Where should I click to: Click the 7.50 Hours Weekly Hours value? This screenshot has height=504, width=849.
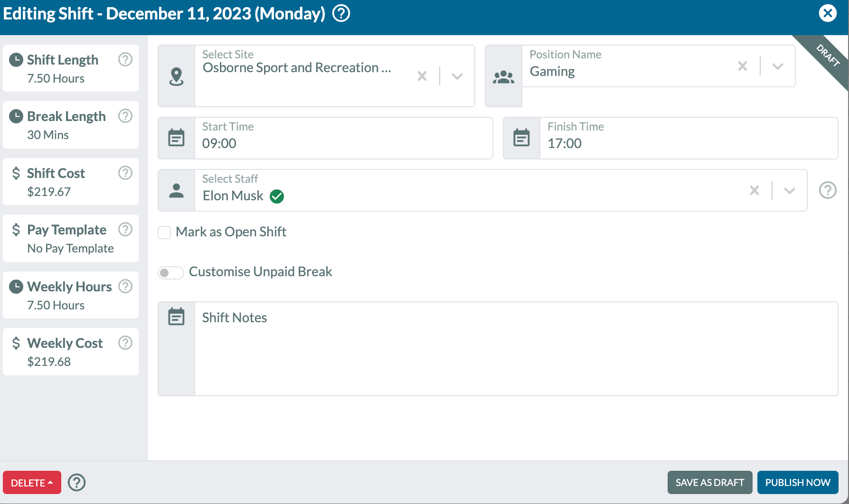[56, 305]
